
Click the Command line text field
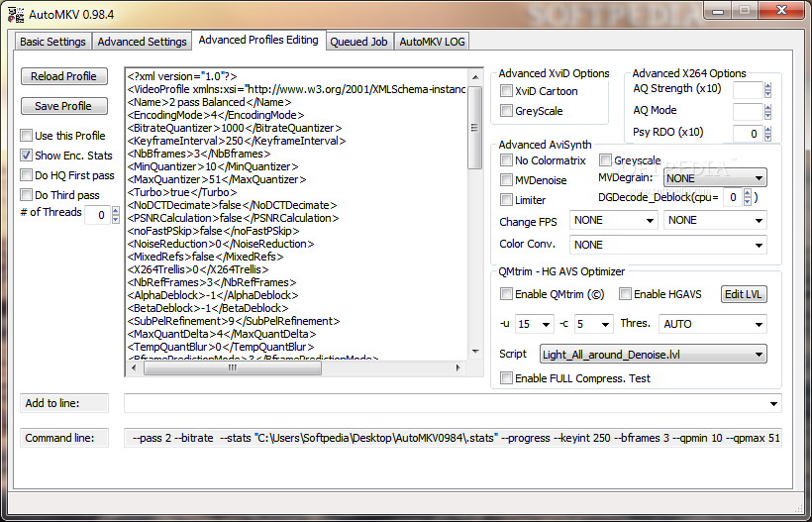click(453, 438)
